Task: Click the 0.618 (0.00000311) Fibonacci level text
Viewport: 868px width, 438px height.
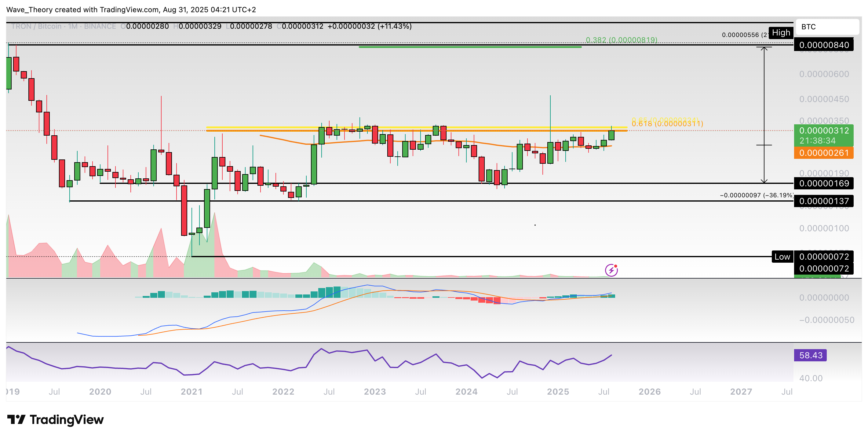Action: click(x=667, y=124)
